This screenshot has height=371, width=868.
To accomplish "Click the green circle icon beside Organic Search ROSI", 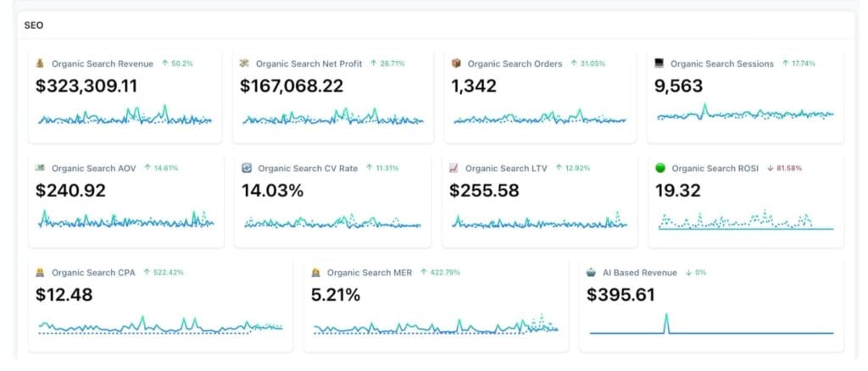I will (659, 169).
